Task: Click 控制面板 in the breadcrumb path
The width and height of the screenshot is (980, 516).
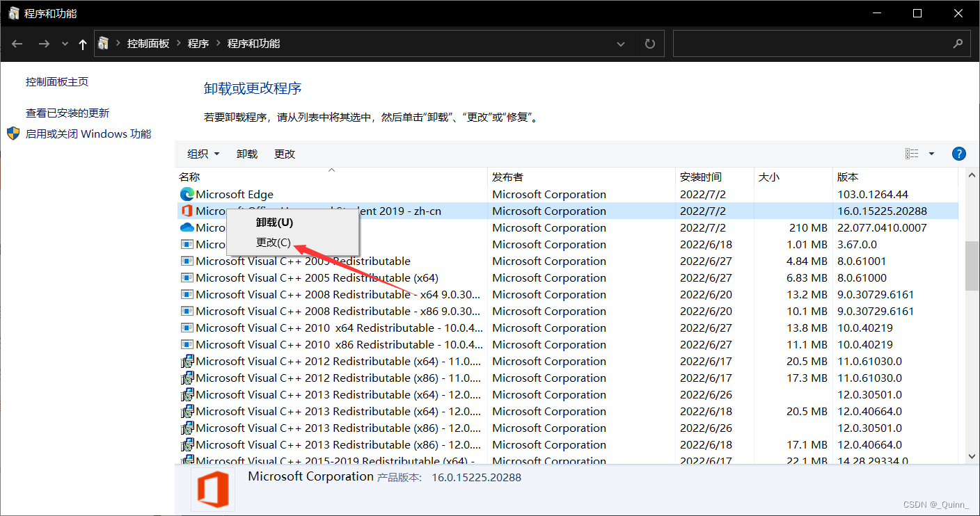Action: click(x=148, y=43)
